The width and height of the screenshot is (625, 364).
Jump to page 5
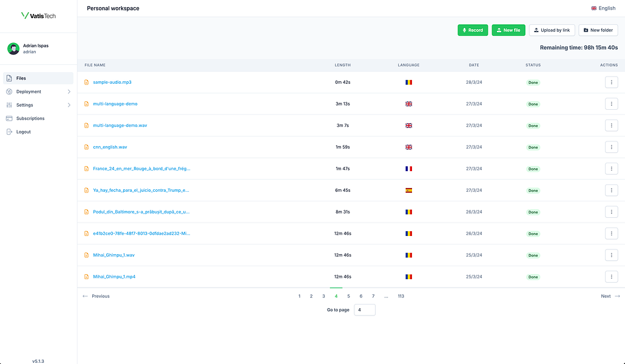tap(348, 296)
